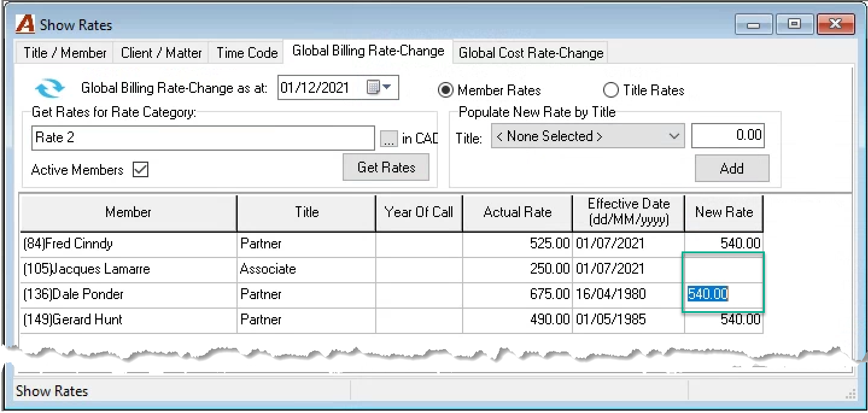Click the 490.00 actual rate cell

coord(518,320)
